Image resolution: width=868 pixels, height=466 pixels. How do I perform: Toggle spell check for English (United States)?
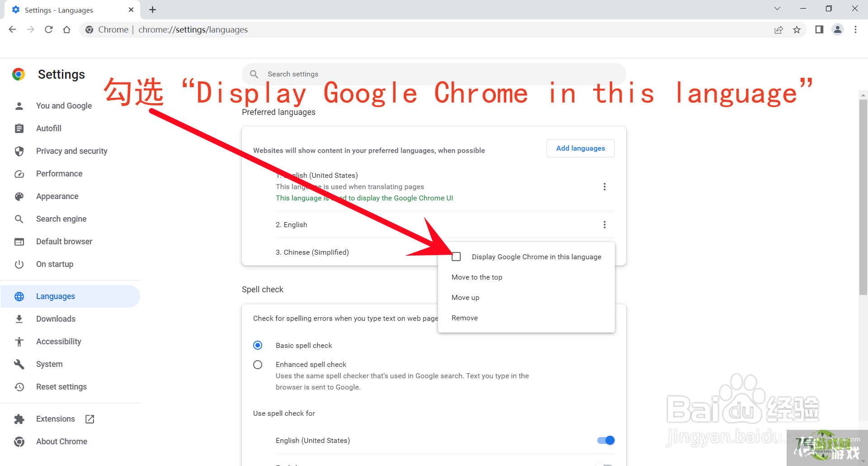606,441
